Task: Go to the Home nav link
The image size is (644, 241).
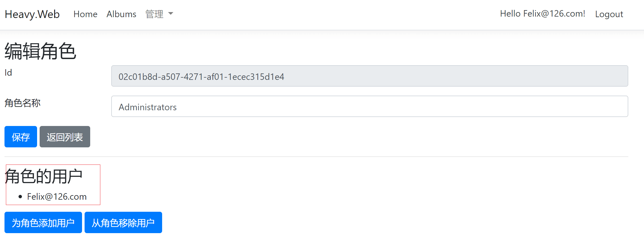Action: click(85, 14)
